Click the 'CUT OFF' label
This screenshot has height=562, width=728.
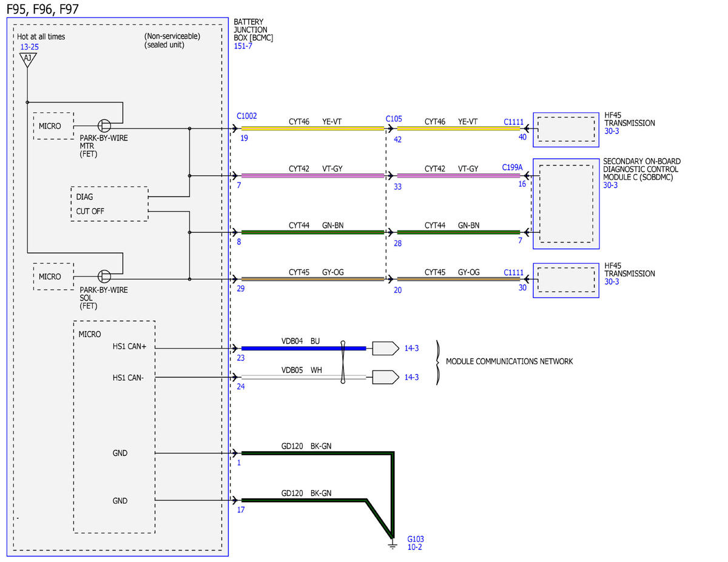pos(90,211)
